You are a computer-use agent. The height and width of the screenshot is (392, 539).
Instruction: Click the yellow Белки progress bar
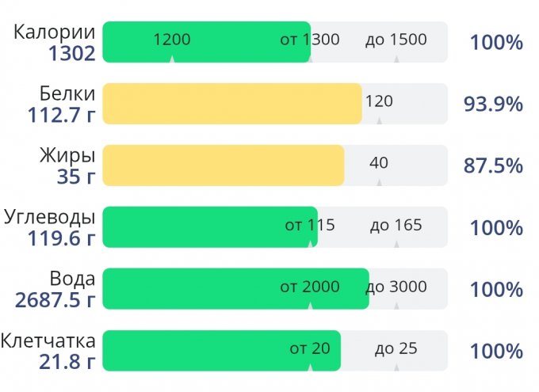(x=231, y=104)
